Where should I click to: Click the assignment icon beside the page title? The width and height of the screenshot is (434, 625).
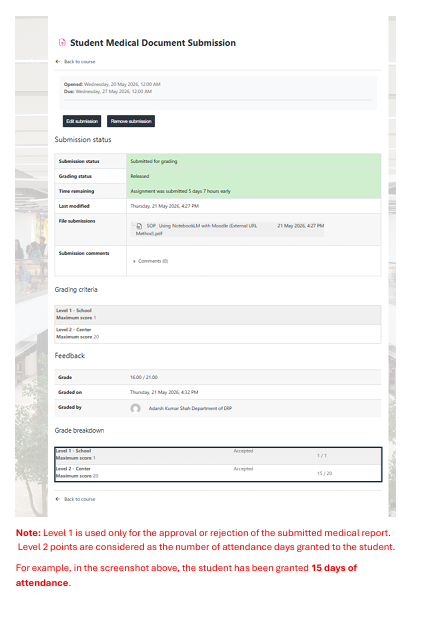(62, 42)
